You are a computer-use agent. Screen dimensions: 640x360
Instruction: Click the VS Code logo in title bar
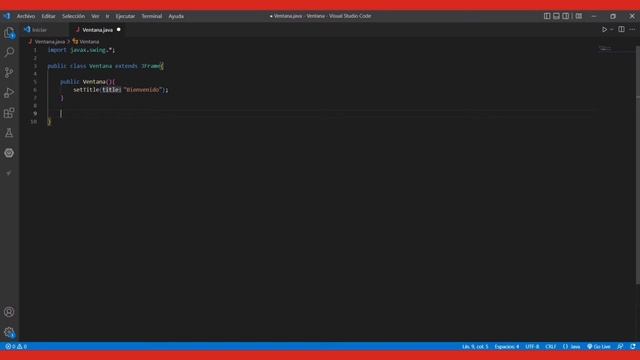7,16
